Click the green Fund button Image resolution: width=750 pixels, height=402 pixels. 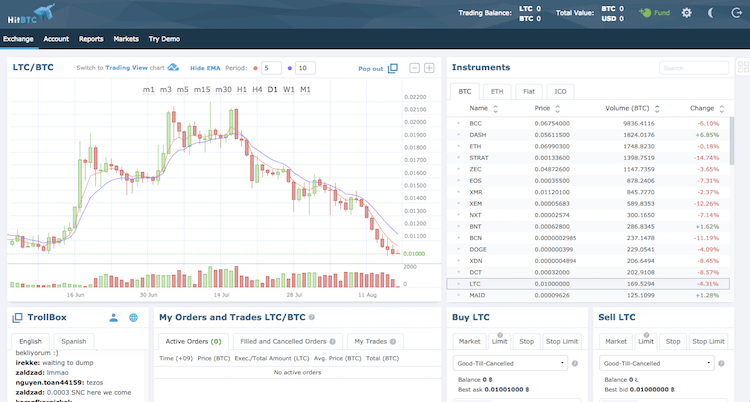point(655,13)
